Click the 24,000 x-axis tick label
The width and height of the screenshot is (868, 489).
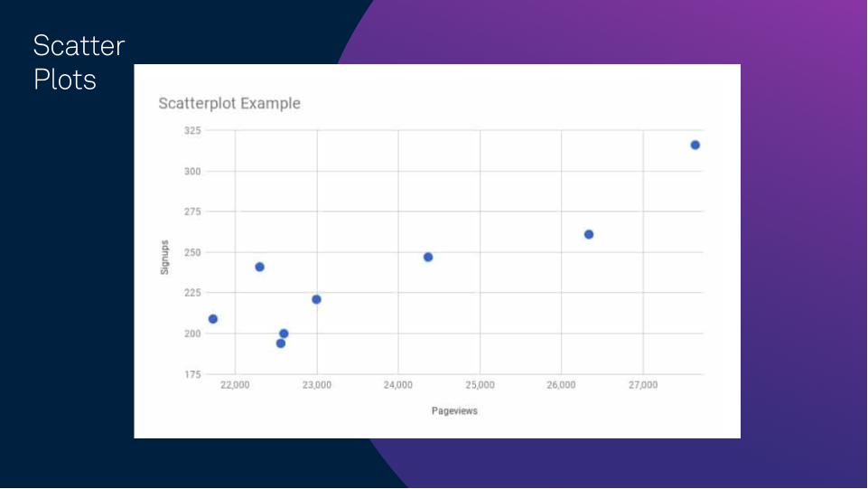[398, 385]
